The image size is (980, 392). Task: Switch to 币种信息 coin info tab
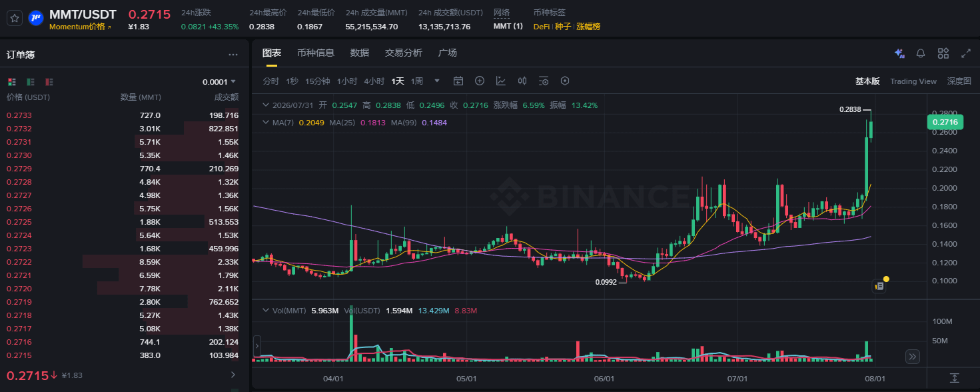[316, 53]
